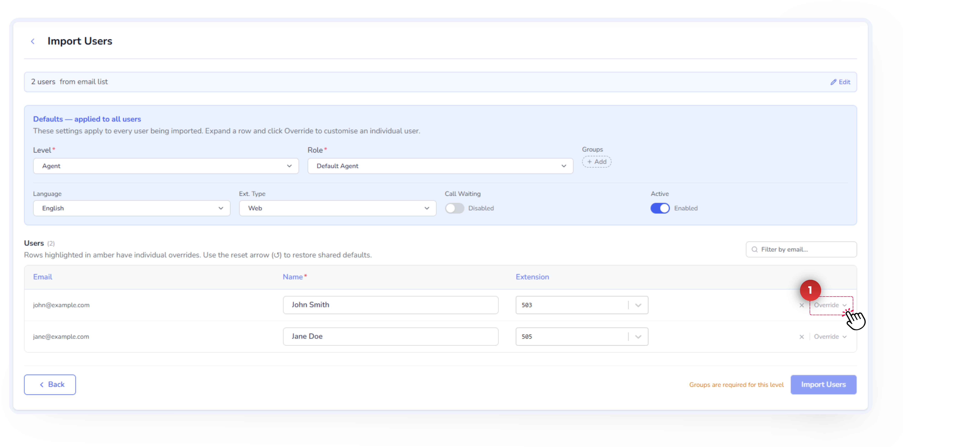Click the Back button
980x447 pixels.
tap(50, 385)
